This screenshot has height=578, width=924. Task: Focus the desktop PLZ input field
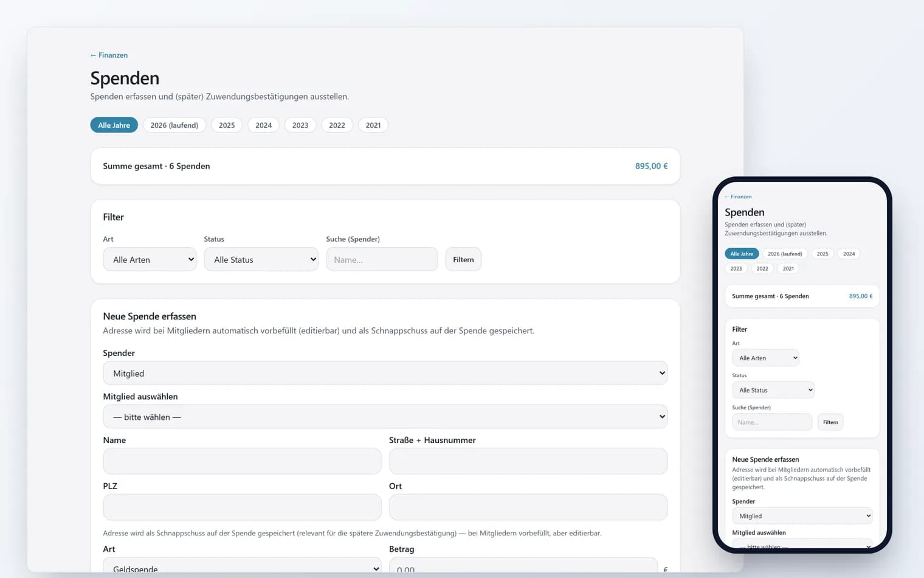(x=243, y=507)
